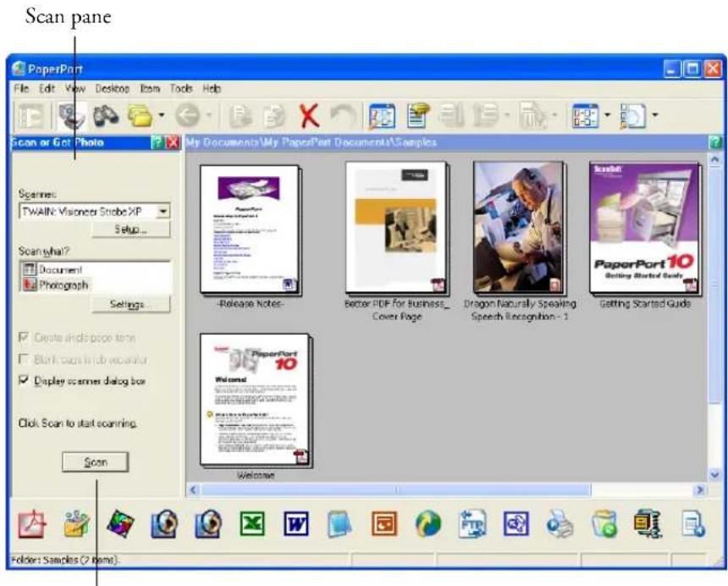Select the Release Notes thumbnail

click(251, 229)
